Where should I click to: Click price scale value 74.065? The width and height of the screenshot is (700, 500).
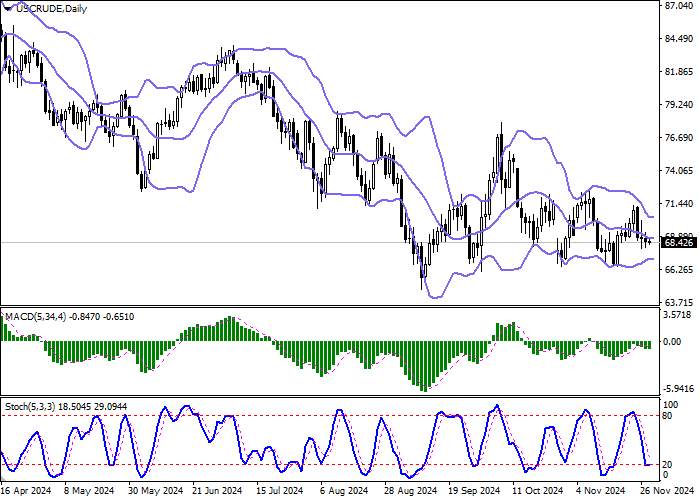tap(679, 171)
